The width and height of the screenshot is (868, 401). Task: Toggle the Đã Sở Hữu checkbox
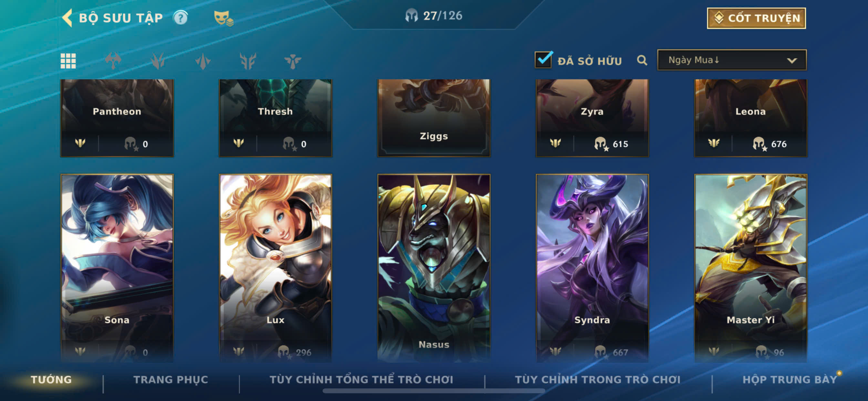point(543,60)
